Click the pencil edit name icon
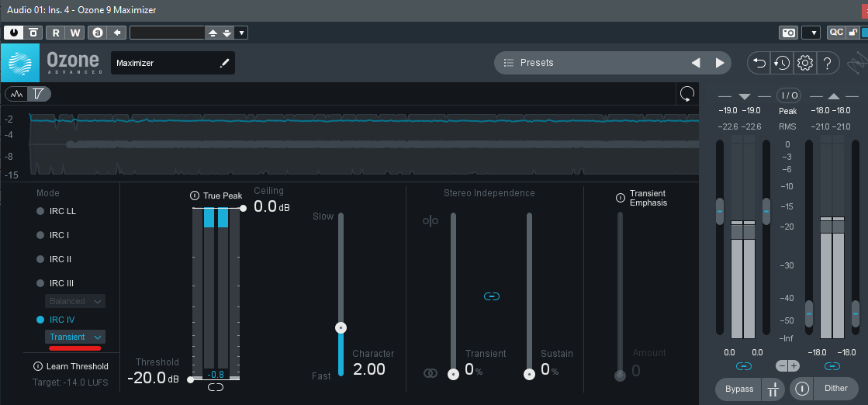Viewport: 868px width, 405px height. [x=224, y=63]
